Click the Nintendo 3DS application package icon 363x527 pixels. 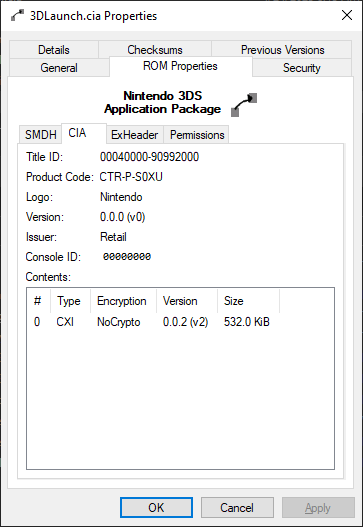[x=244, y=105]
